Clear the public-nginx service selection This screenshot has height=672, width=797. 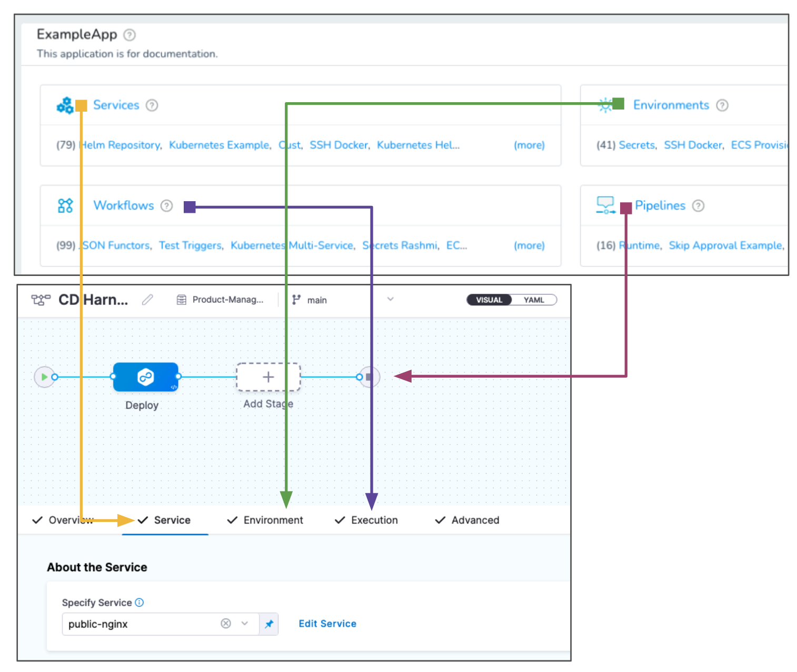(x=226, y=624)
